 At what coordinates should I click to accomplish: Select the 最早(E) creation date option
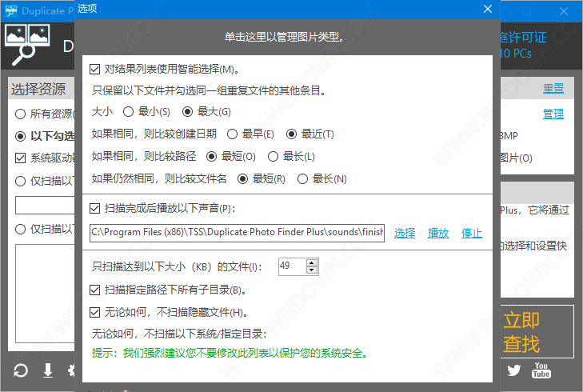[232, 134]
